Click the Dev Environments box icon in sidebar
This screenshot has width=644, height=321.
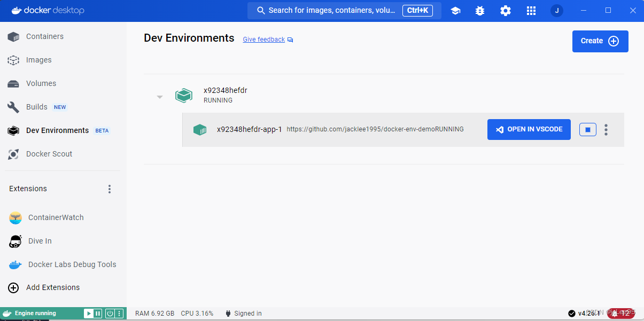pyautogui.click(x=13, y=131)
